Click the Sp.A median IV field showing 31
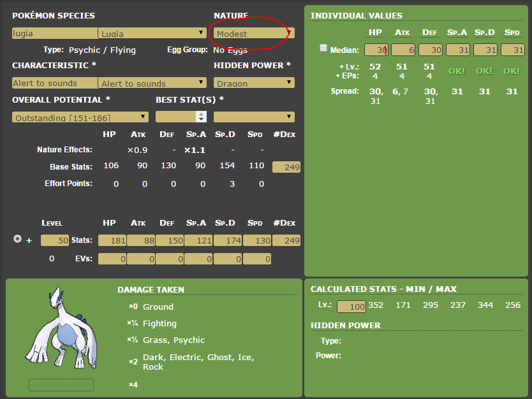 point(458,50)
